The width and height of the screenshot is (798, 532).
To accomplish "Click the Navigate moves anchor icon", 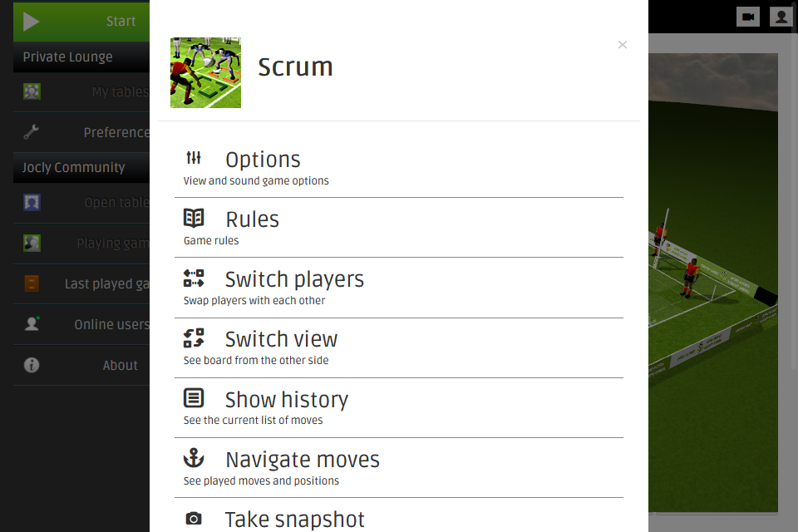I will click(x=194, y=458).
